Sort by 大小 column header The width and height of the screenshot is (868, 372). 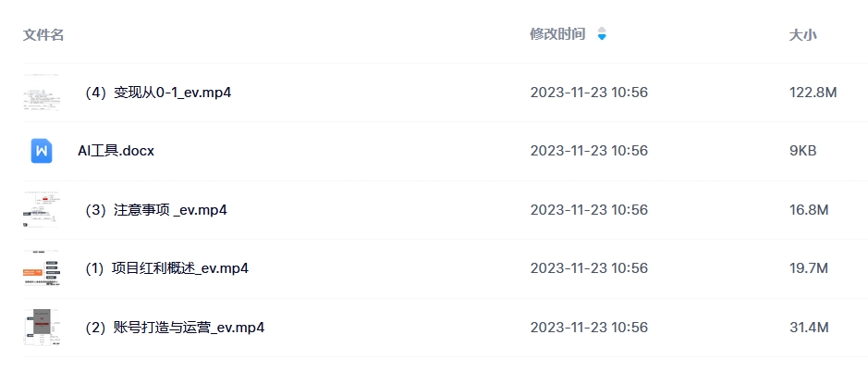tap(802, 35)
